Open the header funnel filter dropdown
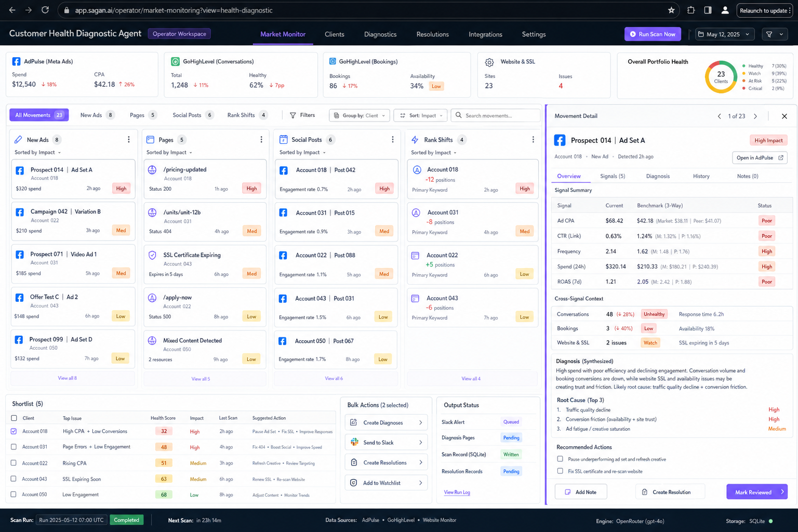The image size is (798, 532). pos(775,34)
